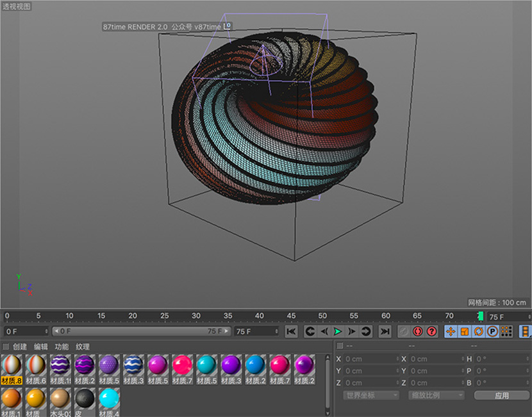532x417 pixels.
Task: Select the purple dotted 材质.5 material
Action: [x=109, y=369]
